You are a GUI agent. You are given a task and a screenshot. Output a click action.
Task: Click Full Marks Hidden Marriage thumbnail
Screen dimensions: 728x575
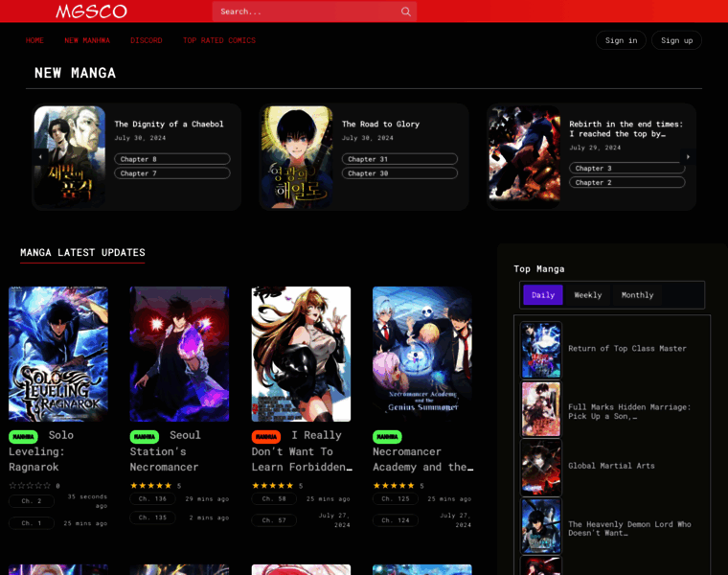pyautogui.click(x=541, y=409)
